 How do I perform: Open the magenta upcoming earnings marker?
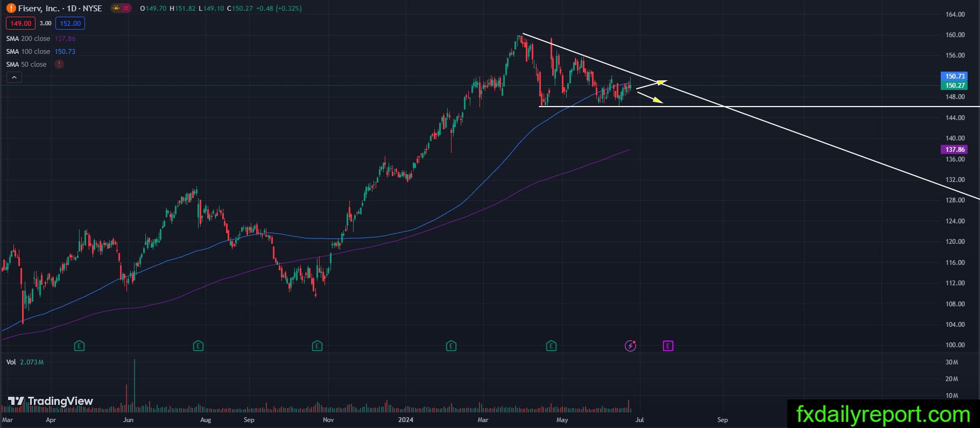click(668, 346)
